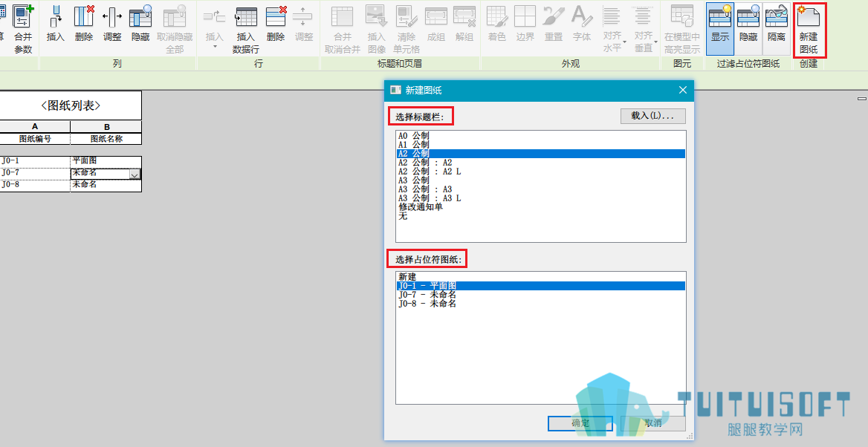Screen dimensions: 868x447
Task: Cancel with the 取消 button
Action: click(653, 423)
